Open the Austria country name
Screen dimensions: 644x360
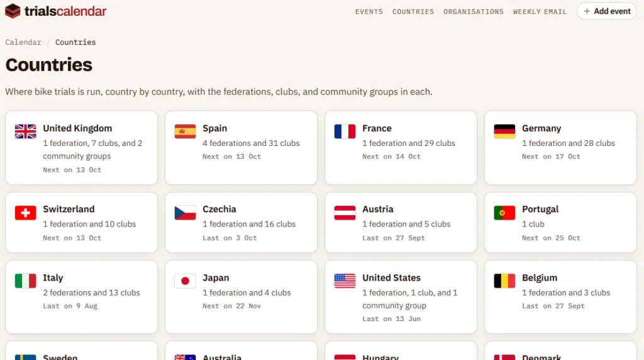[x=378, y=209]
